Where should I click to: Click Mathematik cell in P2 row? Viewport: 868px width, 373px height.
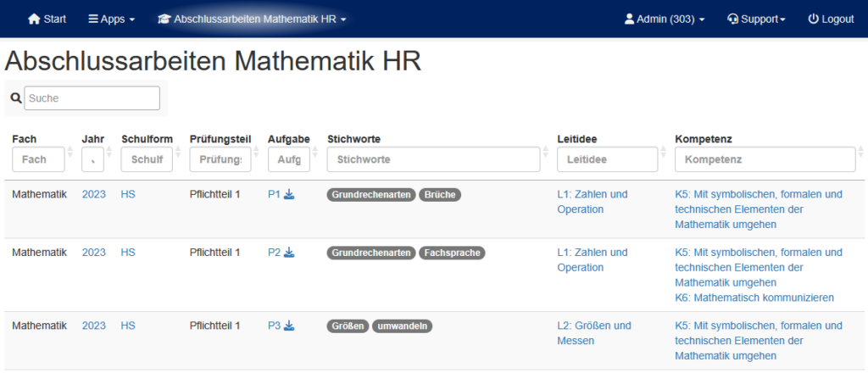[x=39, y=253]
